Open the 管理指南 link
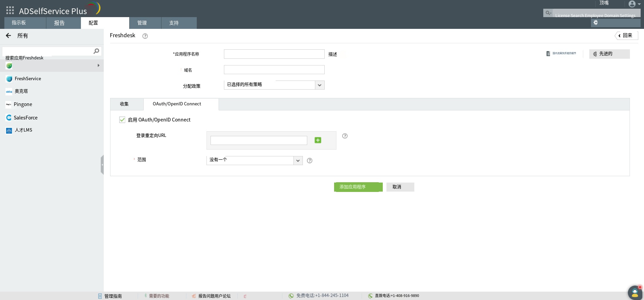Viewport: 644px width, 300px height. tap(113, 296)
